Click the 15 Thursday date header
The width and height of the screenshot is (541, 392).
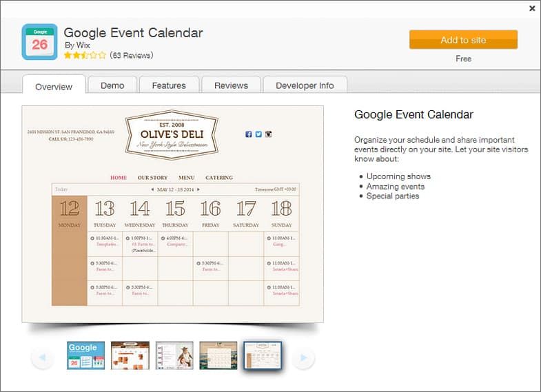pyautogui.click(x=175, y=214)
